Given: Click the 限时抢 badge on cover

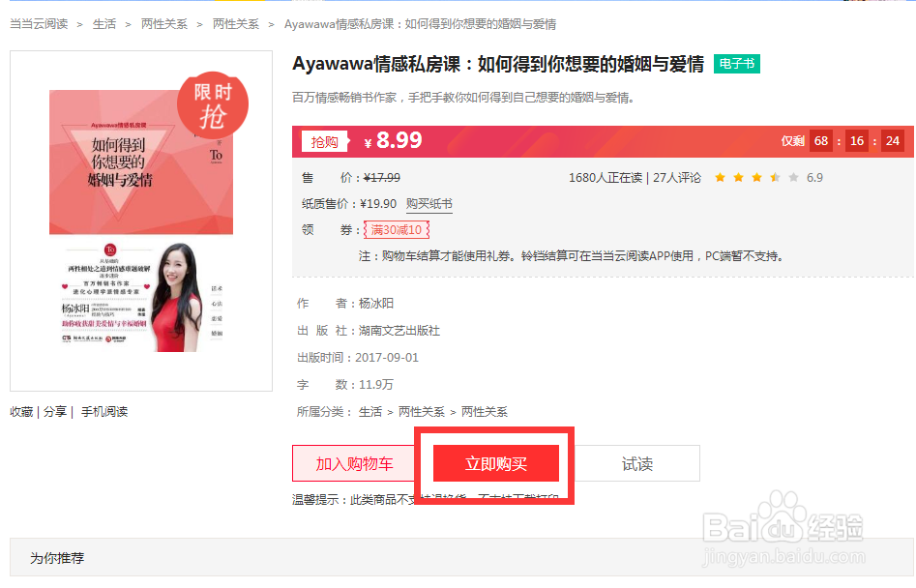Looking at the screenshot, I should tap(213, 106).
